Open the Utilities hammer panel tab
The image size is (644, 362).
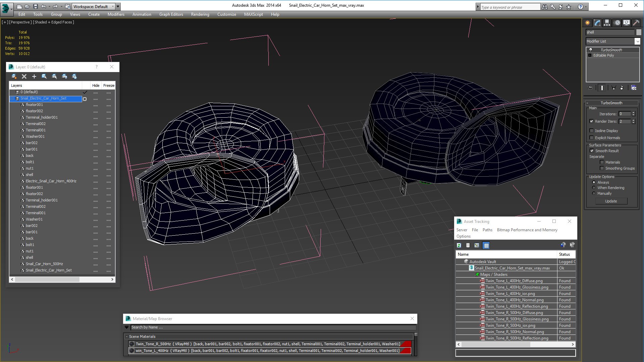[636, 23]
